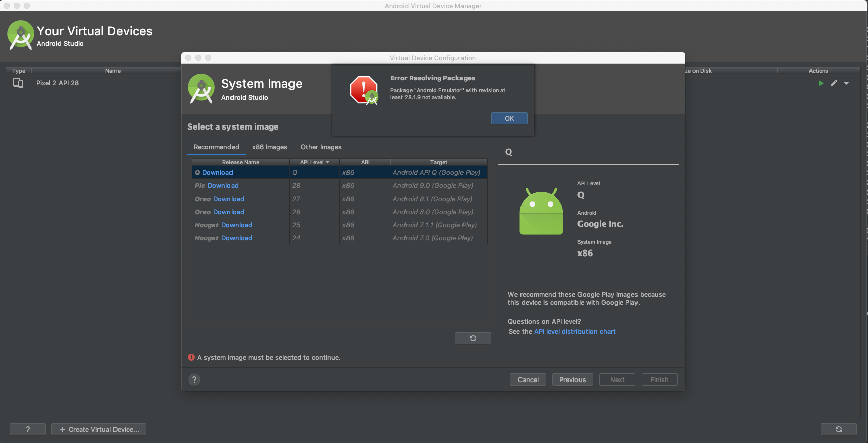Click the ABI column header
Image resolution: width=868 pixels, height=443 pixels.
(x=365, y=162)
